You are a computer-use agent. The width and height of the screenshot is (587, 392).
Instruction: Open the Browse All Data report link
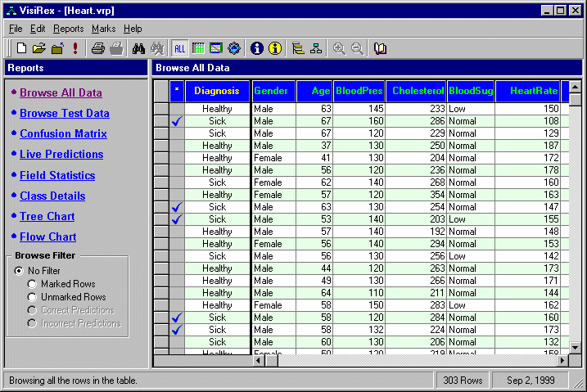(61, 92)
